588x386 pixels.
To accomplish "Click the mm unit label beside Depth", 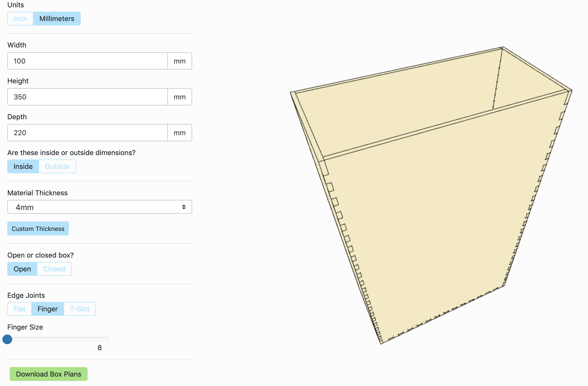I will click(x=180, y=133).
